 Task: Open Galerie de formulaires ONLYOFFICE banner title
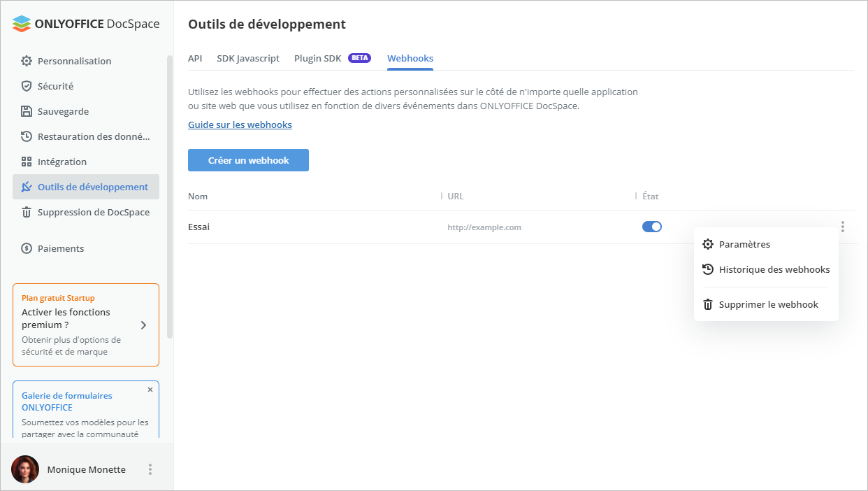[x=67, y=401]
